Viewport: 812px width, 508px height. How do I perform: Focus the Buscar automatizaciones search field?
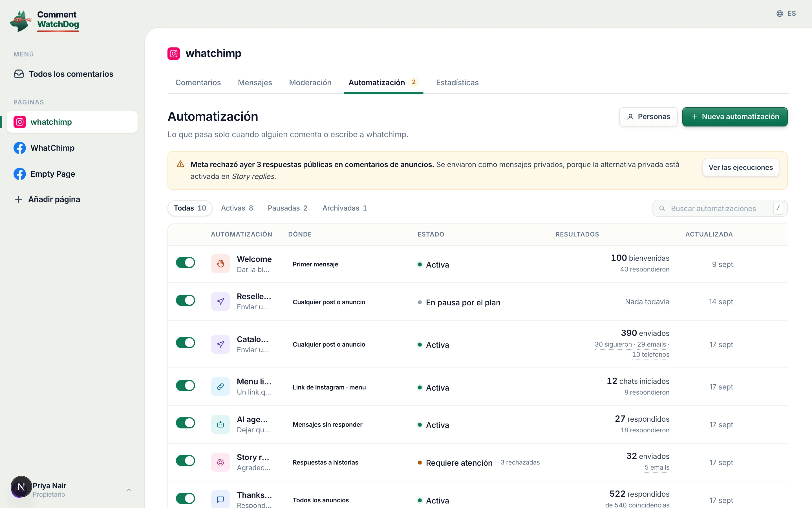point(720,208)
